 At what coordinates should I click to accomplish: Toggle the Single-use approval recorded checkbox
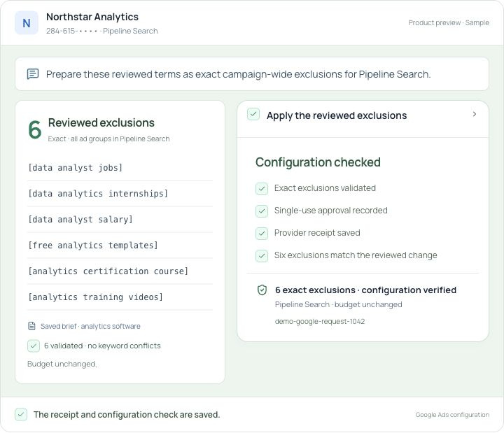(x=262, y=211)
